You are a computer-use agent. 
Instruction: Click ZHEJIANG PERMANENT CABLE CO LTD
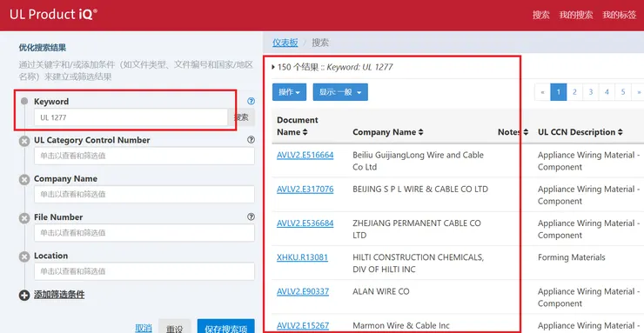click(417, 230)
